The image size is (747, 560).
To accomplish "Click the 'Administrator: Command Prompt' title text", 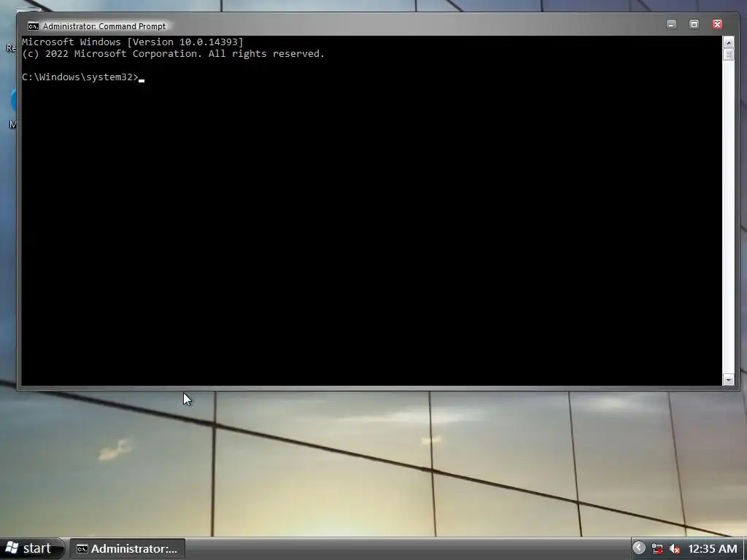I will click(104, 26).
